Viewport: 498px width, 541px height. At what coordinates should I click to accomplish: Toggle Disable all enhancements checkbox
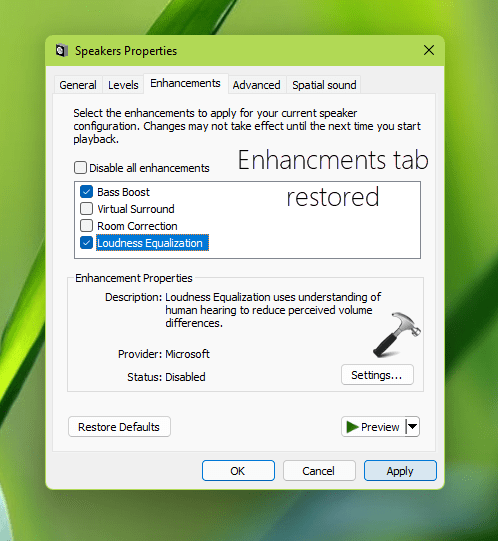click(x=80, y=168)
